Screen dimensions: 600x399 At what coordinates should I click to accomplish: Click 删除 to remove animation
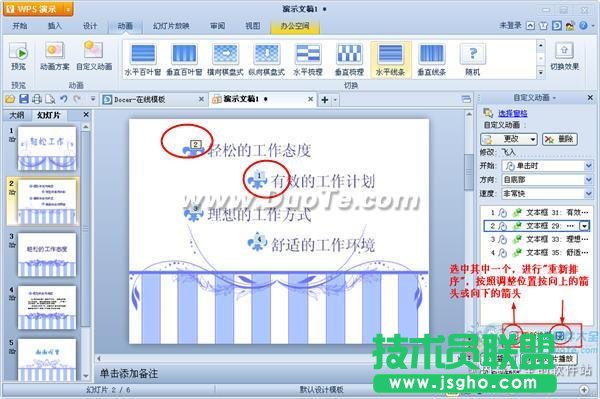tap(560, 139)
